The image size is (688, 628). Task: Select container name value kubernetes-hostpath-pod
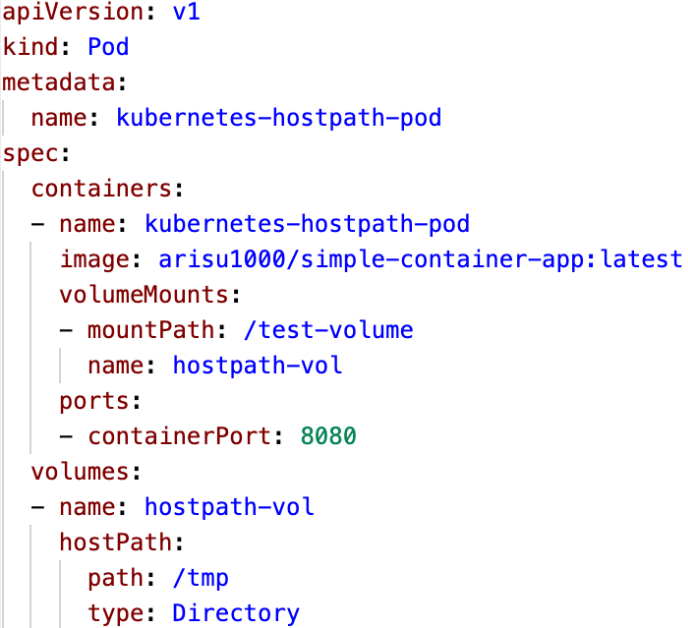point(307,225)
